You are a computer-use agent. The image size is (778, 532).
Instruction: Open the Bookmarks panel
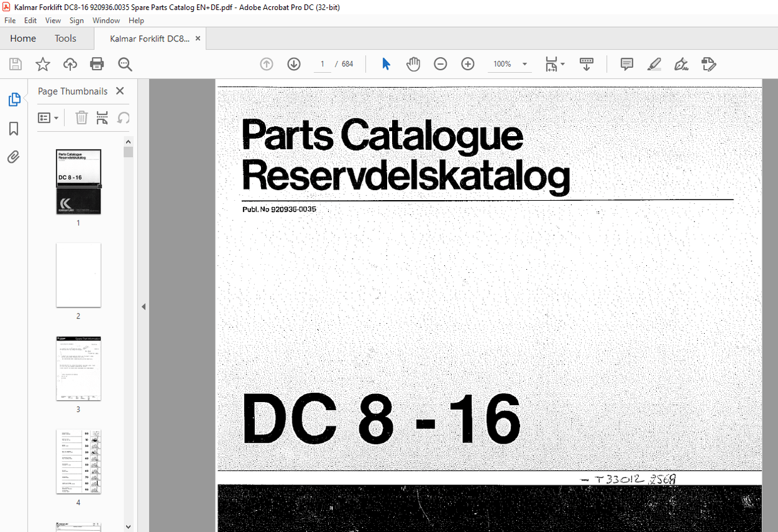click(13, 128)
